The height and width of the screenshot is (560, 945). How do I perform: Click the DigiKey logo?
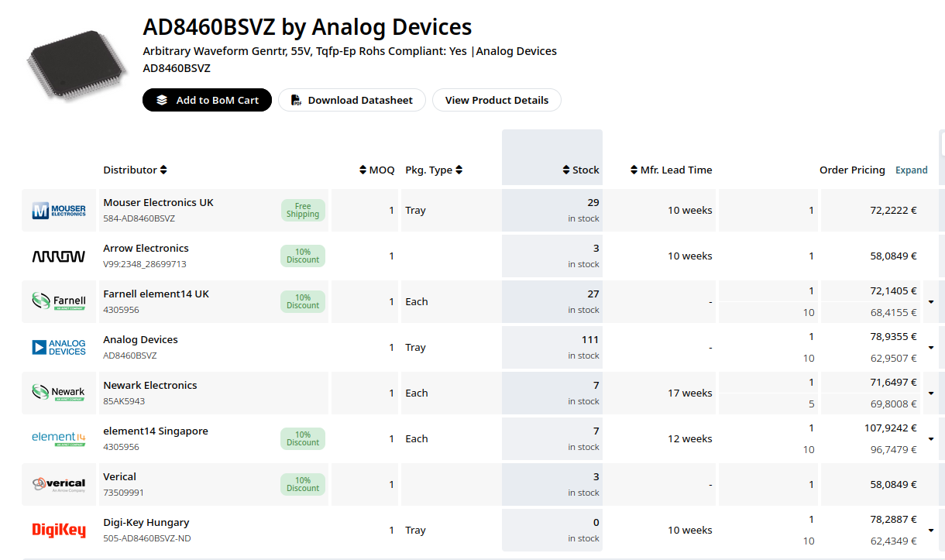click(59, 530)
